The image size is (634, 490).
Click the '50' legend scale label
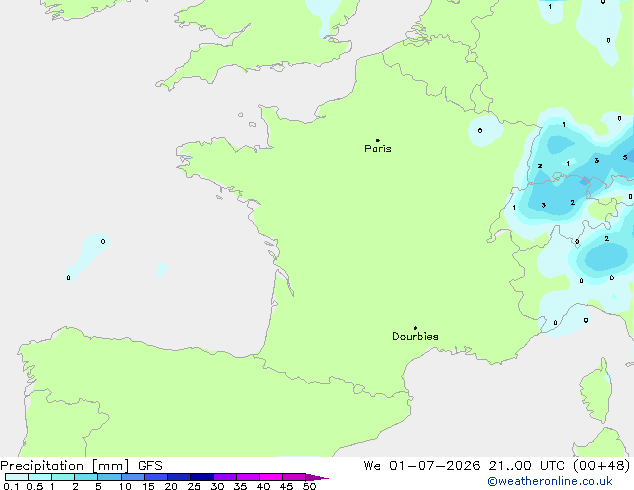tap(309, 486)
